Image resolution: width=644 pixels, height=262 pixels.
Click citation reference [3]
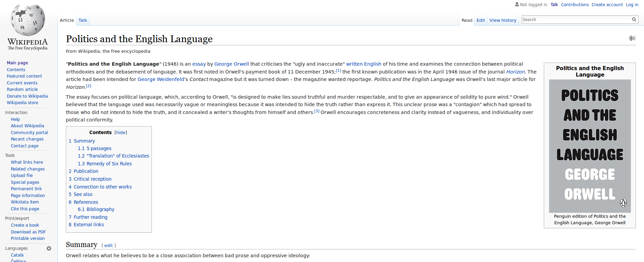click(x=317, y=111)
